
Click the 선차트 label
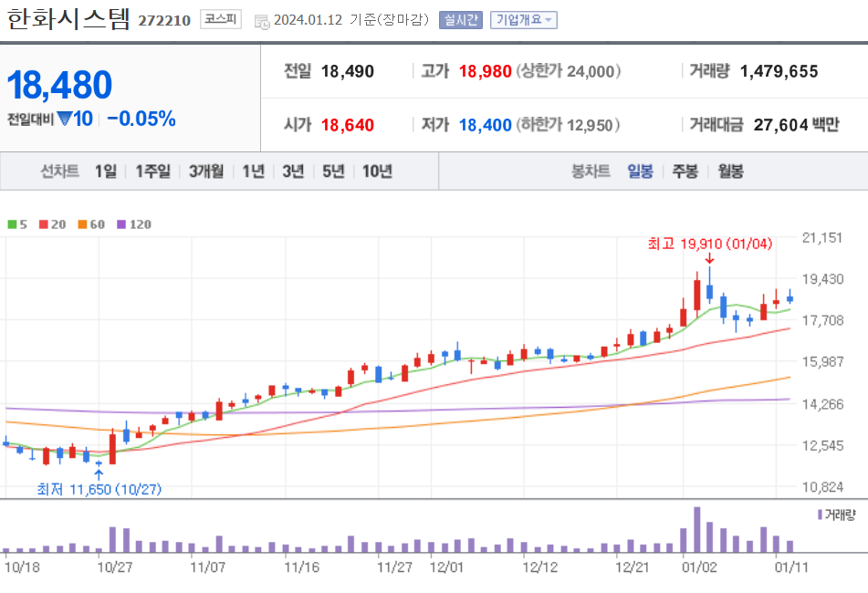[60, 172]
